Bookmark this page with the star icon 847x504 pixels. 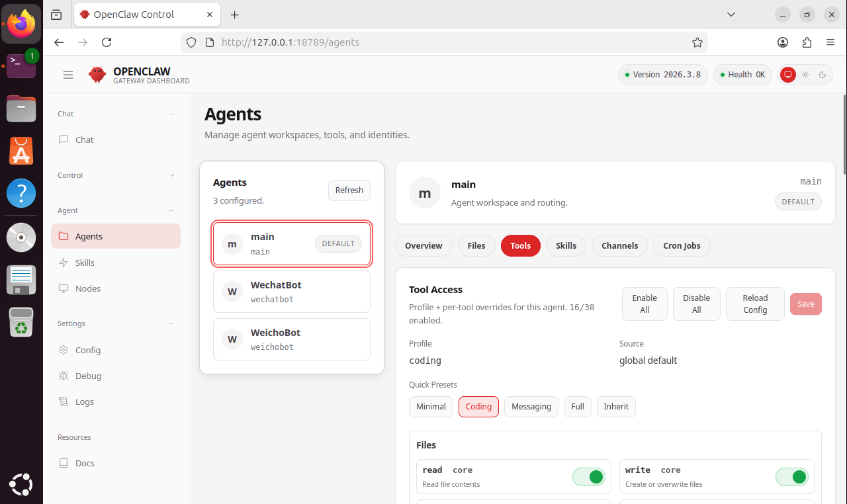click(x=697, y=42)
